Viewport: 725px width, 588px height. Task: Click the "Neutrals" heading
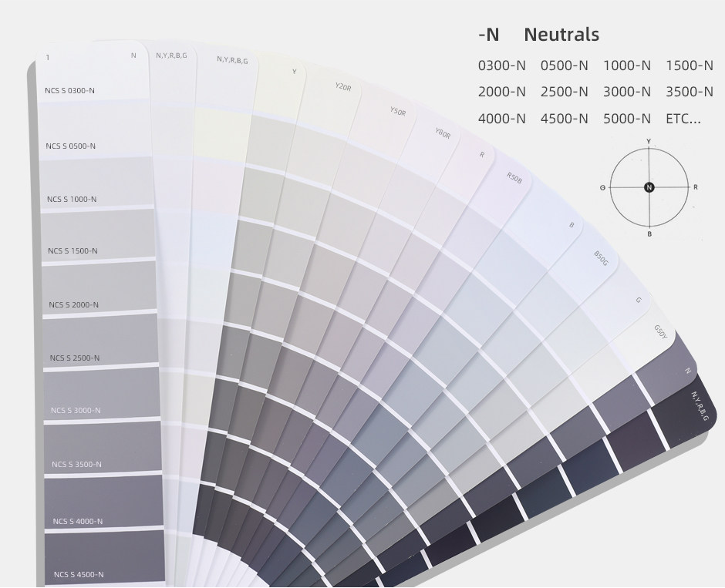click(x=561, y=35)
